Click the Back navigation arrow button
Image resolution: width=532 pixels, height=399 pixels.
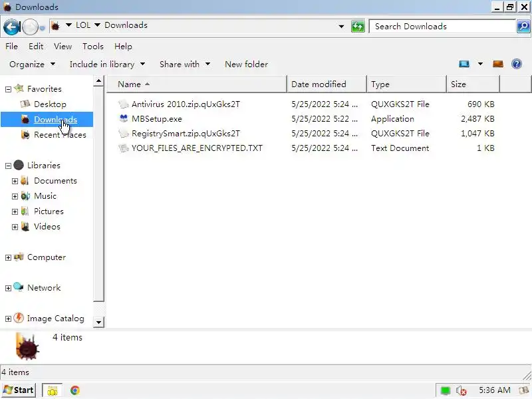(x=11, y=27)
